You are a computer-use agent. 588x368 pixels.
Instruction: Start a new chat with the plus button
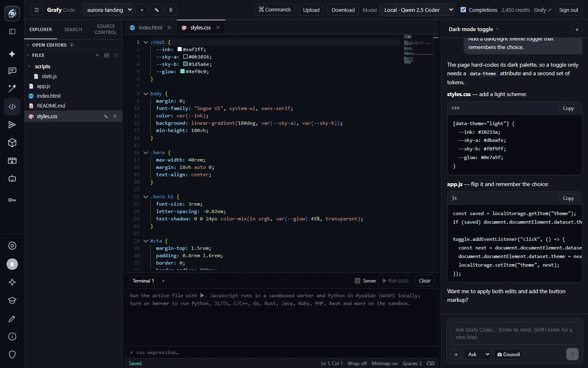click(577, 29)
